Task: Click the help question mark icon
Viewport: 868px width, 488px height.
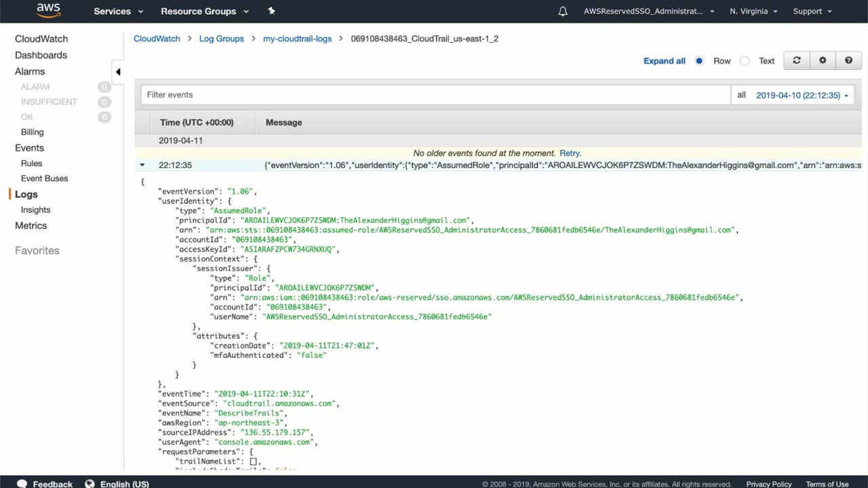Action: coord(848,60)
